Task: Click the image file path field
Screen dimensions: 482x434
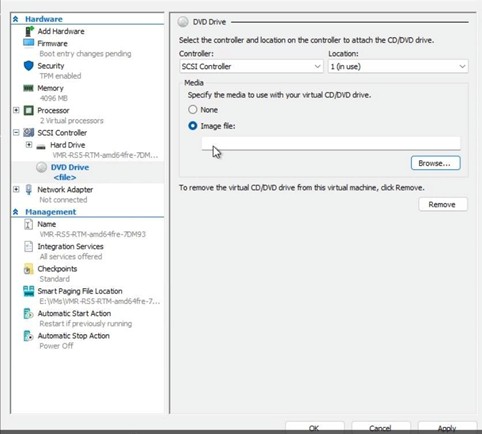Action: pyautogui.click(x=331, y=143)
